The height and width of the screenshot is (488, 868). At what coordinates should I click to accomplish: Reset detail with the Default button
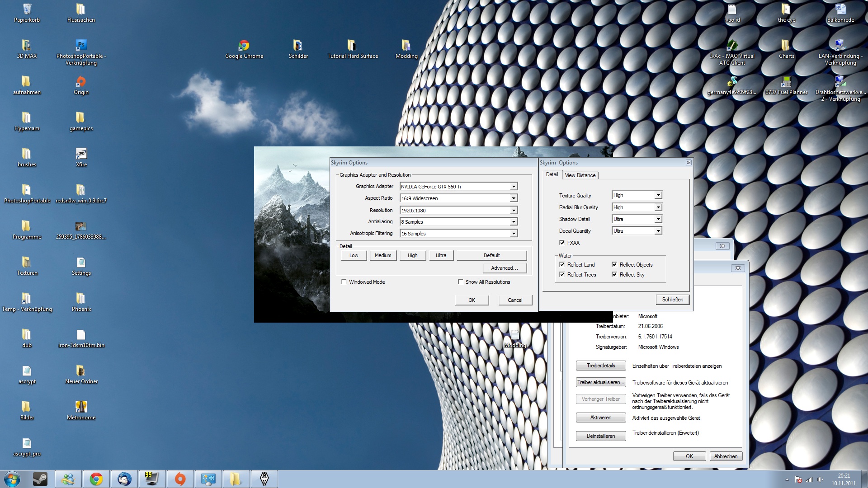click(x=492, y=255)
